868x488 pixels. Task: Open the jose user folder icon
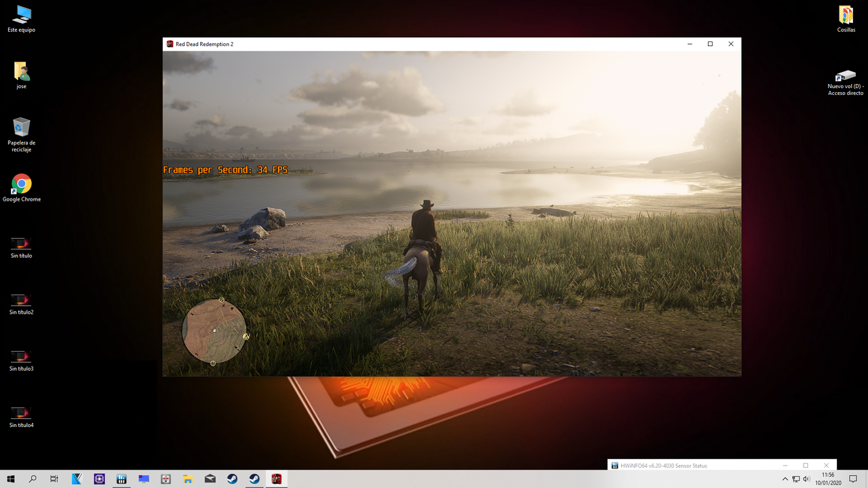pyautogui.click(x=21, y=75)
